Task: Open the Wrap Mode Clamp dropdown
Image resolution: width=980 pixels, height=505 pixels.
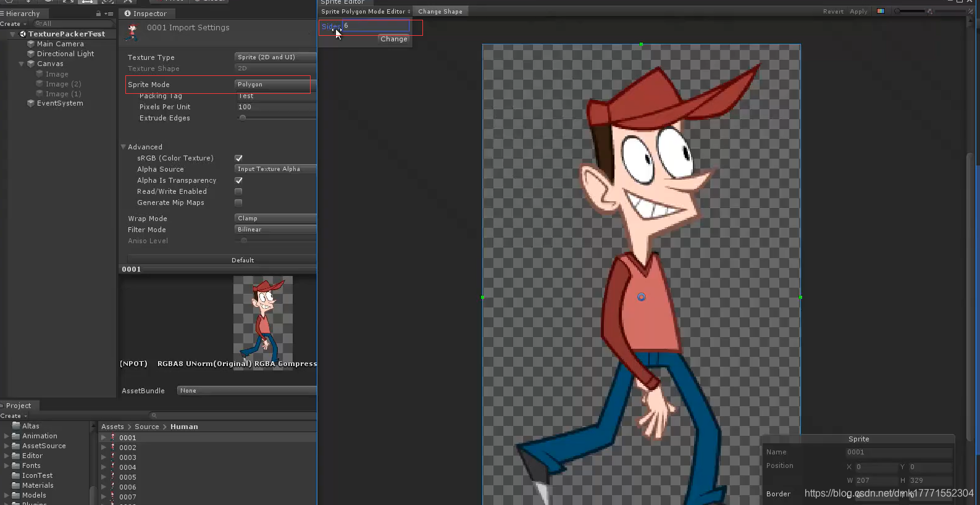Action: (275, 218)
